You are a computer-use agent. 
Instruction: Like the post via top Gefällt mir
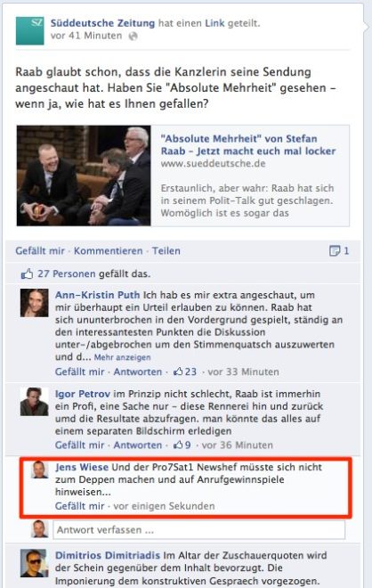click(x=40, y=251)
